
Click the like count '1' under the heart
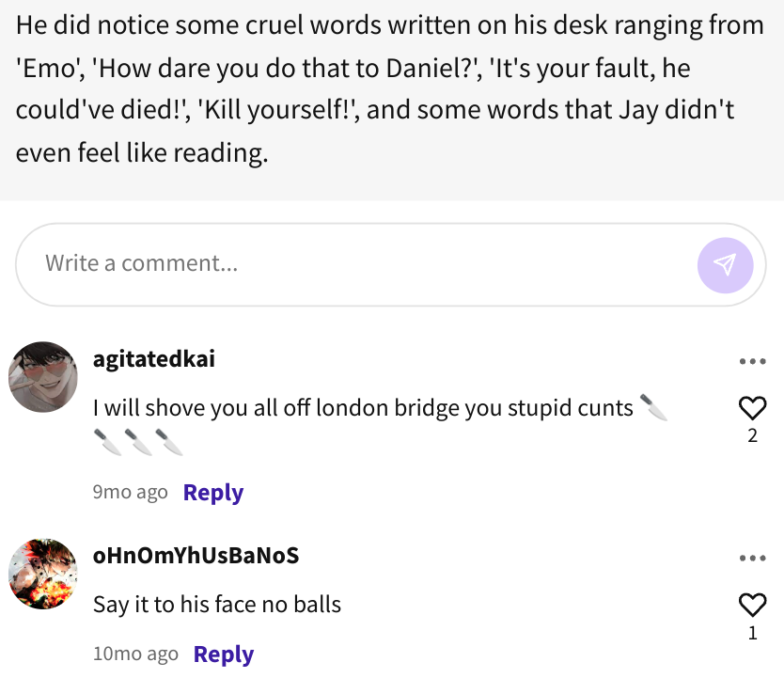click(x=752, y=633)
